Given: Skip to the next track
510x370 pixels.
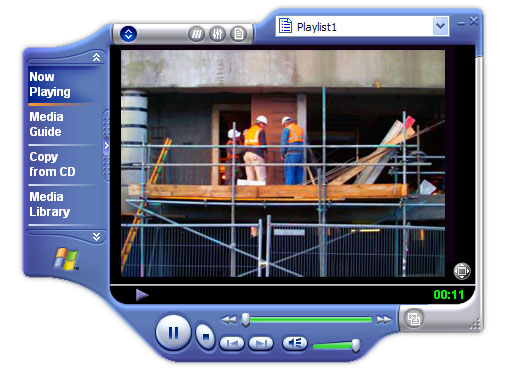Looking at the screenshot, I should pyautogui.click(x=261, y=343).
